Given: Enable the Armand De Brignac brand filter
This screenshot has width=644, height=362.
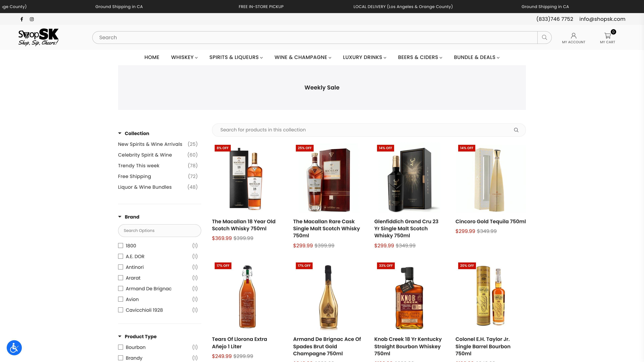Looking at the screenshot, I should tap(121, 288).
